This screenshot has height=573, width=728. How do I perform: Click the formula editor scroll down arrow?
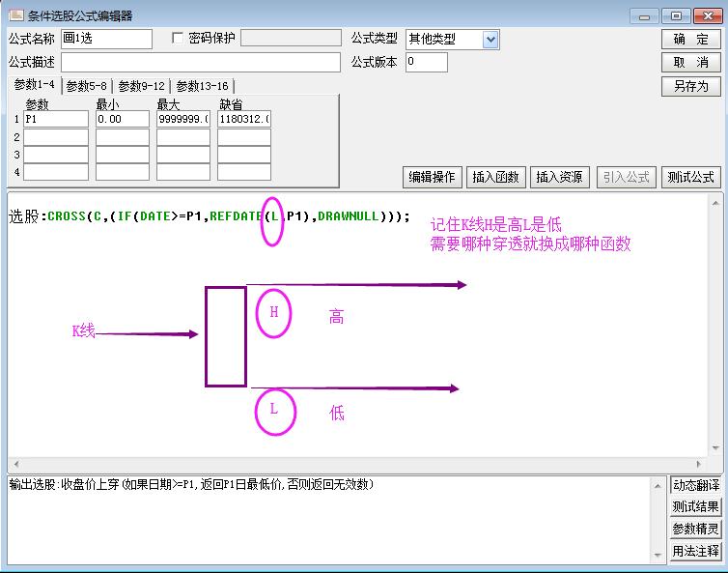(715, 448)
